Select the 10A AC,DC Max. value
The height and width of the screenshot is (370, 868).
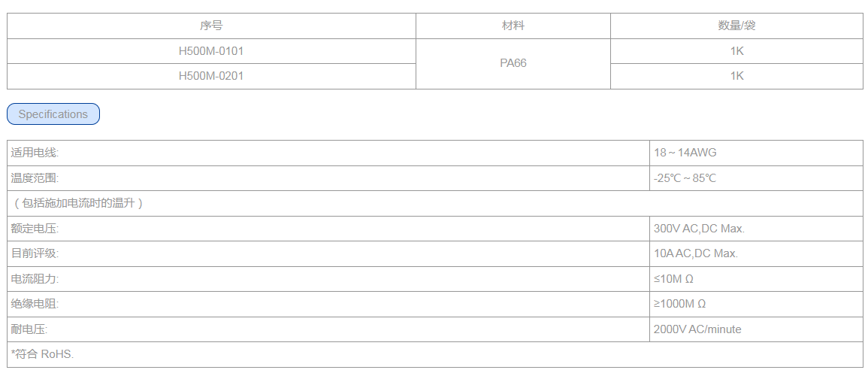tap(696, 253)
